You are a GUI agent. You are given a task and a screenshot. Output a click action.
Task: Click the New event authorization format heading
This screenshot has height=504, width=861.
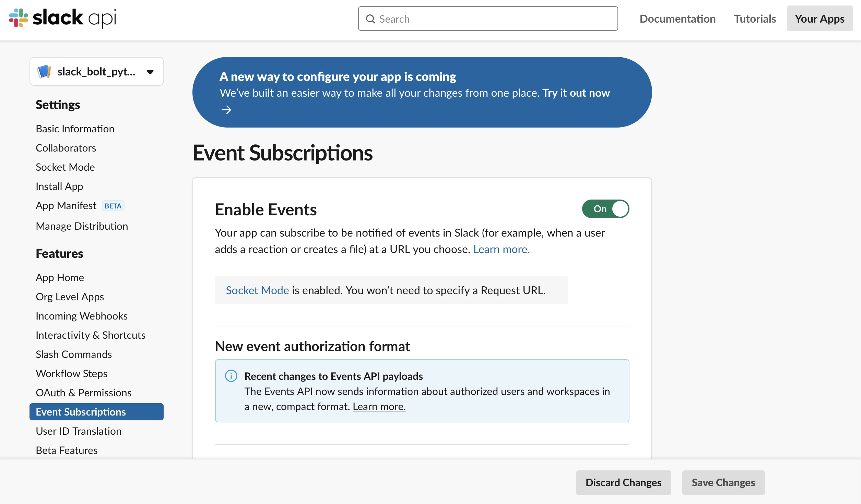click(312, 346)
